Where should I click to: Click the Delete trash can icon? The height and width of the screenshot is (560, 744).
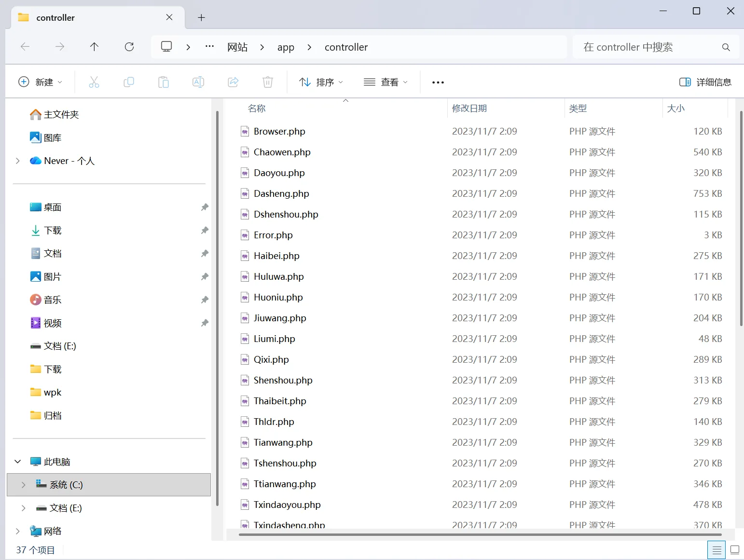pyautogui.click(x=268, y=82)
